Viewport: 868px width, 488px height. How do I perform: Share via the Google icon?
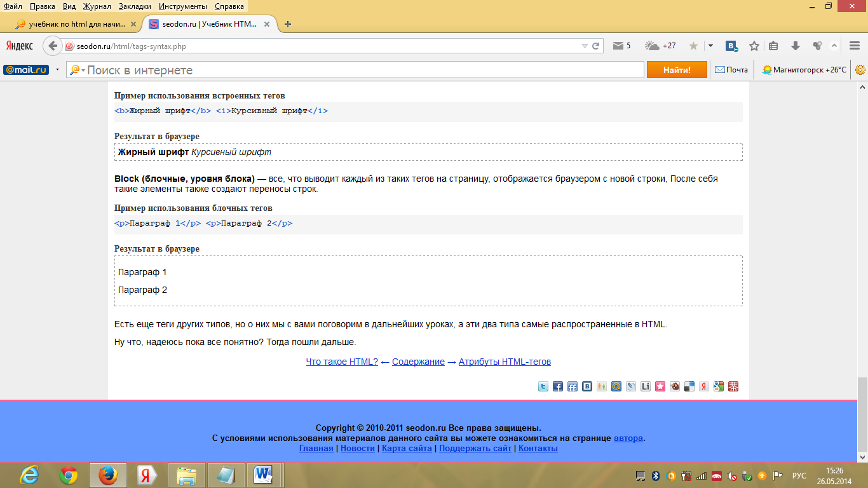tap(719, 386)
